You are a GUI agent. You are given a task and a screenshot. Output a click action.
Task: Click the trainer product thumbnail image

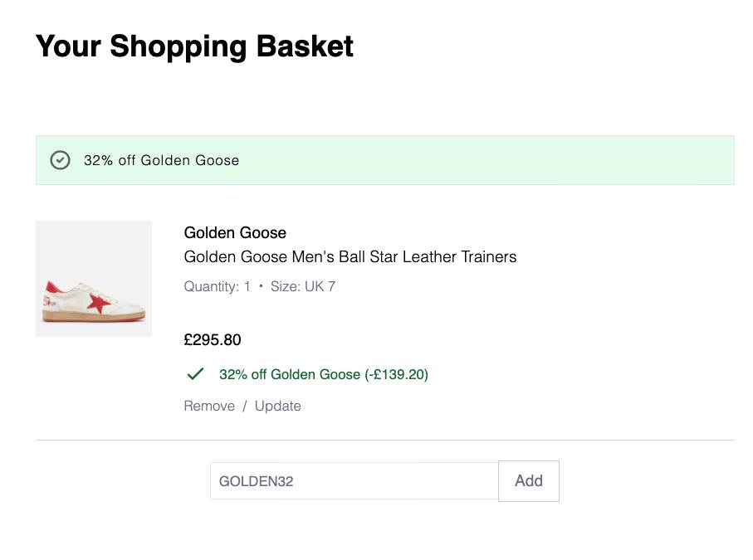[93, 278]
